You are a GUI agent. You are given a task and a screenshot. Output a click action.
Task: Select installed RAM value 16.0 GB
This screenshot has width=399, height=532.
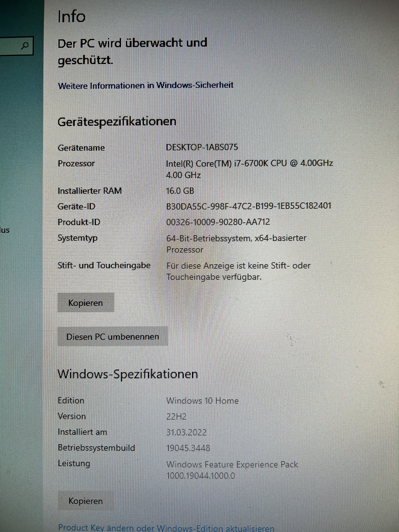[x=180, y=191]
